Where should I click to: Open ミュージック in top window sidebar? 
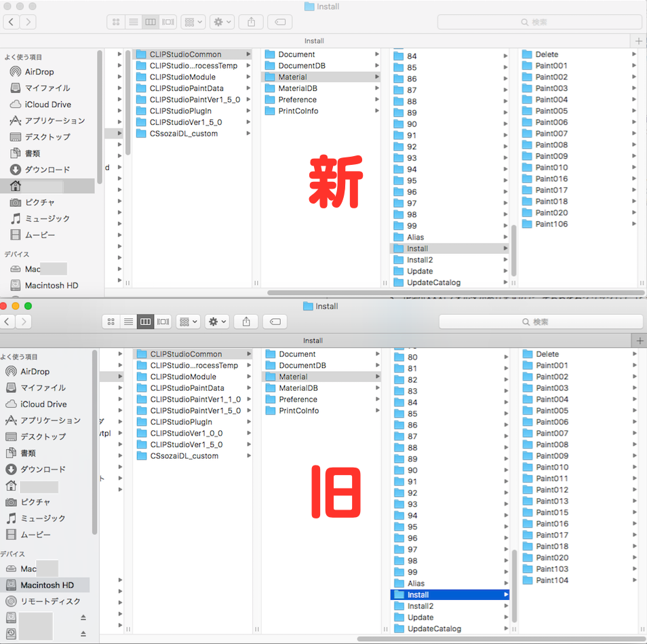[x=47, y=219]
